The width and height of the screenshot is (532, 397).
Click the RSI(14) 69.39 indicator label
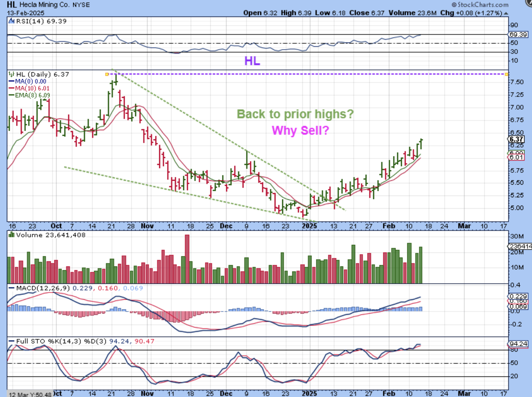[41, 21]
